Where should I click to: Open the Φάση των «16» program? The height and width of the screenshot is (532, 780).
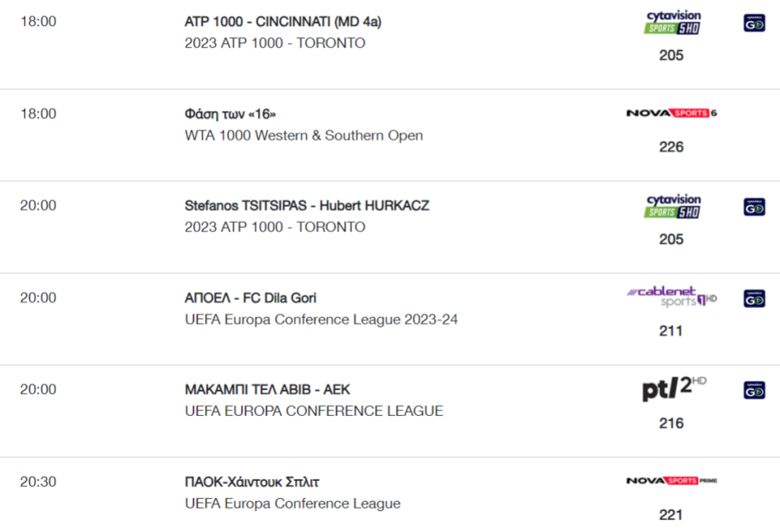point(230,114)
